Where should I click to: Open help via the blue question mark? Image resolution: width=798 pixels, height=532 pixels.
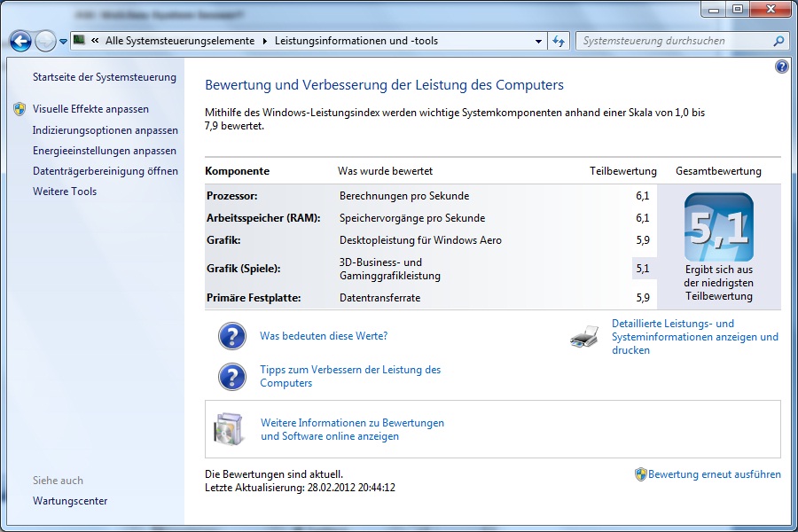(782, 66)
